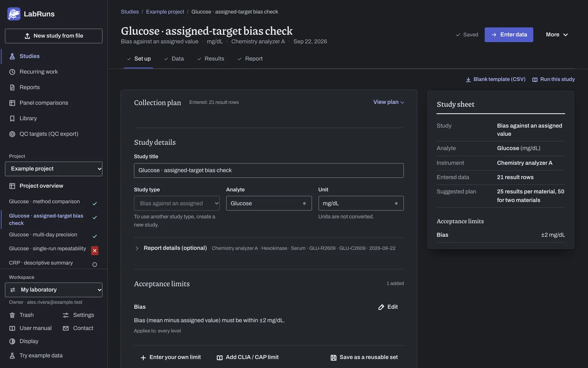Switch to the Data tab
This screenshot has width=588, height=368.
[x=174, y=59]
